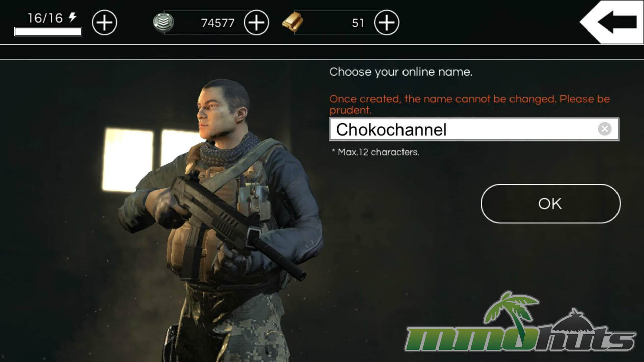Add more energy with the plus icon
Screen dimensions: 644x362
click(x=104, y=22)
